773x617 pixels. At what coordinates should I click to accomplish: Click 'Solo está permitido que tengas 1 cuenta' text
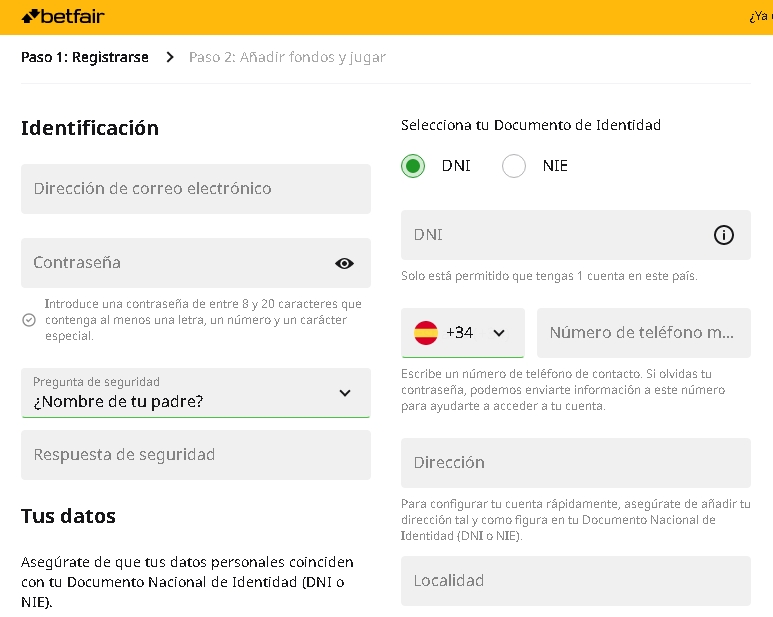tap(549, 276)
